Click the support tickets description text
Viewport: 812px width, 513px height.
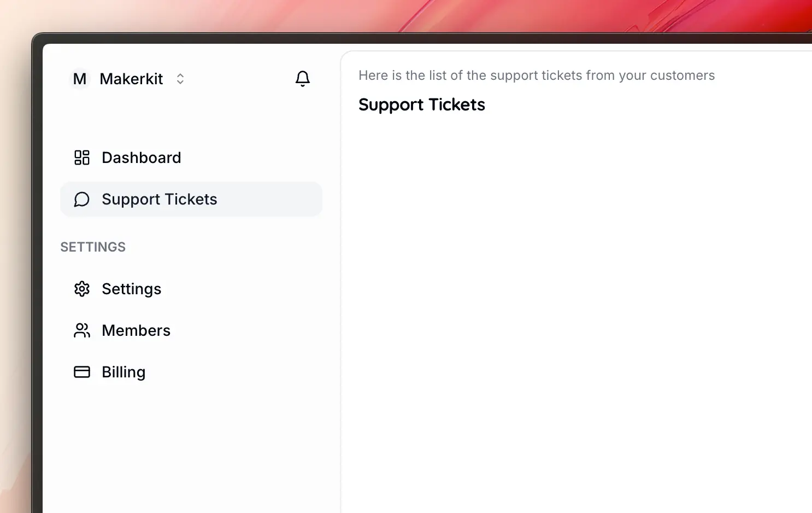click(536, 75)
